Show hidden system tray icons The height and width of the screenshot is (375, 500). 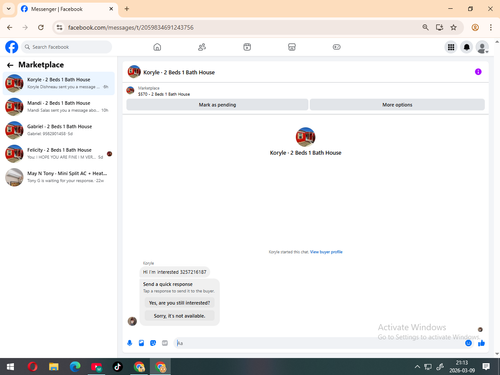417,367
